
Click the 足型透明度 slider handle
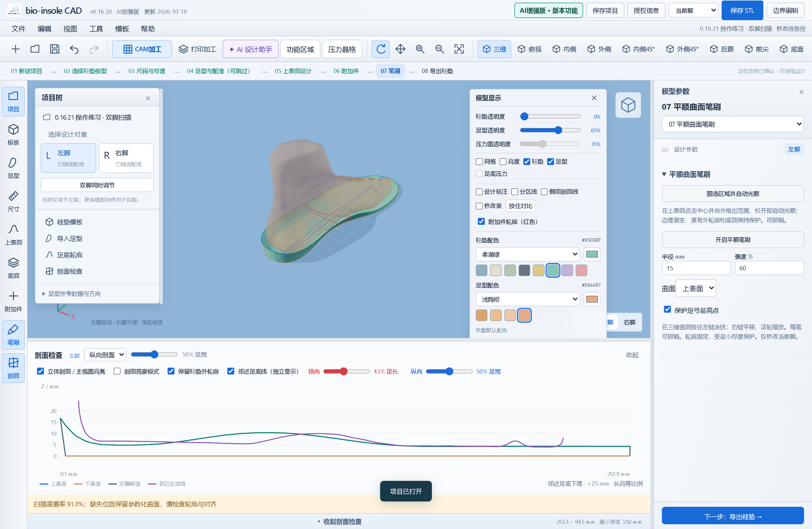pos(558,130)
